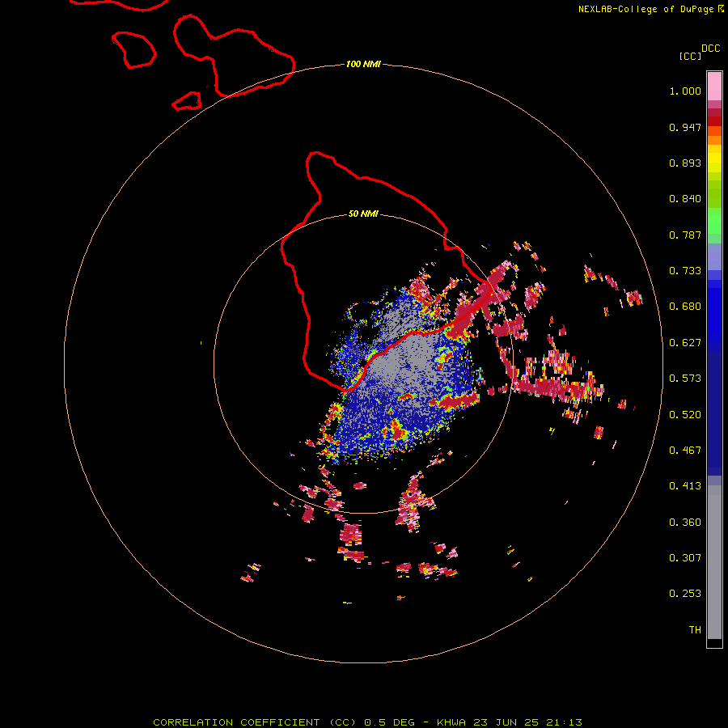Click the radar site black dot at center
The width and height of the screenshot is (728, 728).
(x=362, y=363)
